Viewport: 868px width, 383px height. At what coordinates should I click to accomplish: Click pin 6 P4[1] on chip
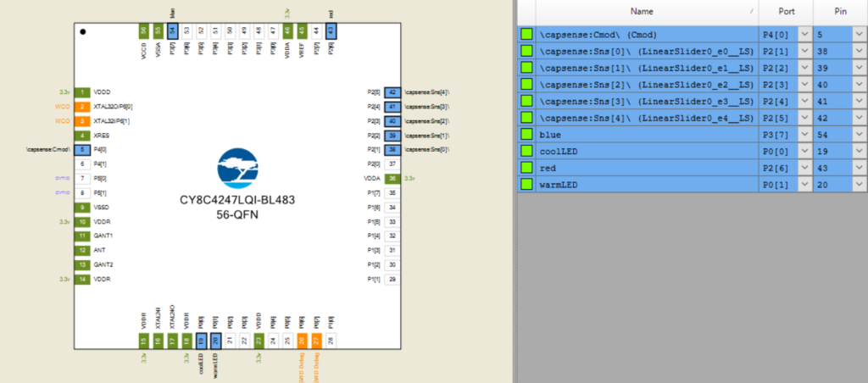(x=82, y=164)
